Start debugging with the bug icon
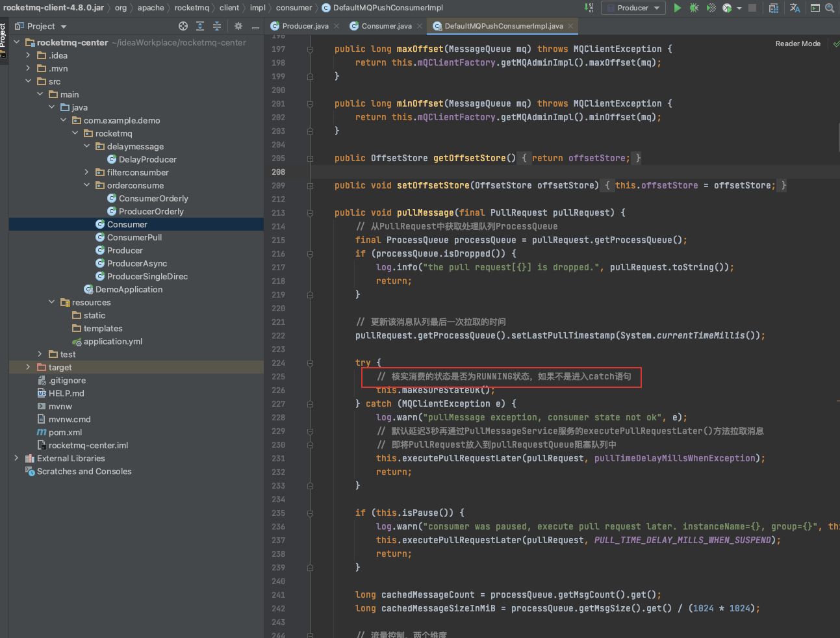The height and width of the screenshot is (638, 840). 694,8
